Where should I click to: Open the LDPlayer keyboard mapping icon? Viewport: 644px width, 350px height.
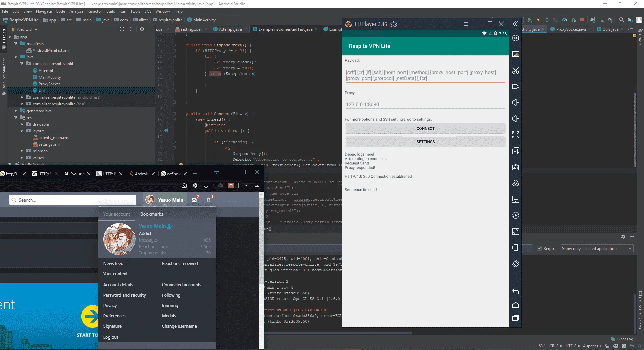point(516,54)
